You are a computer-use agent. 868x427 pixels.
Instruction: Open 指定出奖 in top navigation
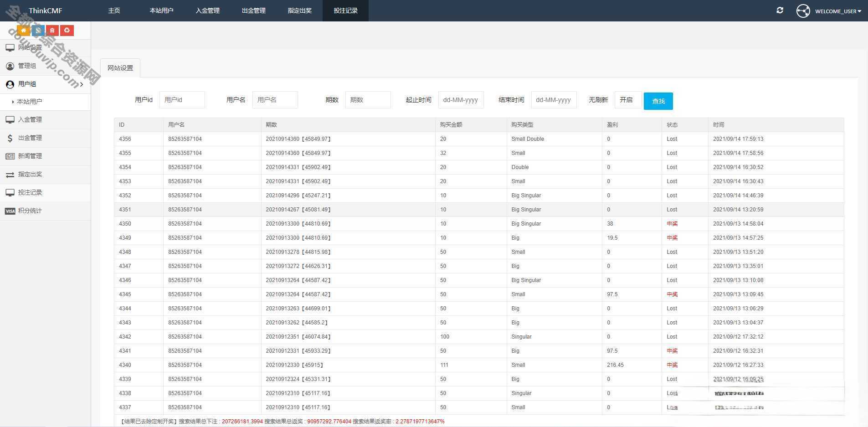299,10
